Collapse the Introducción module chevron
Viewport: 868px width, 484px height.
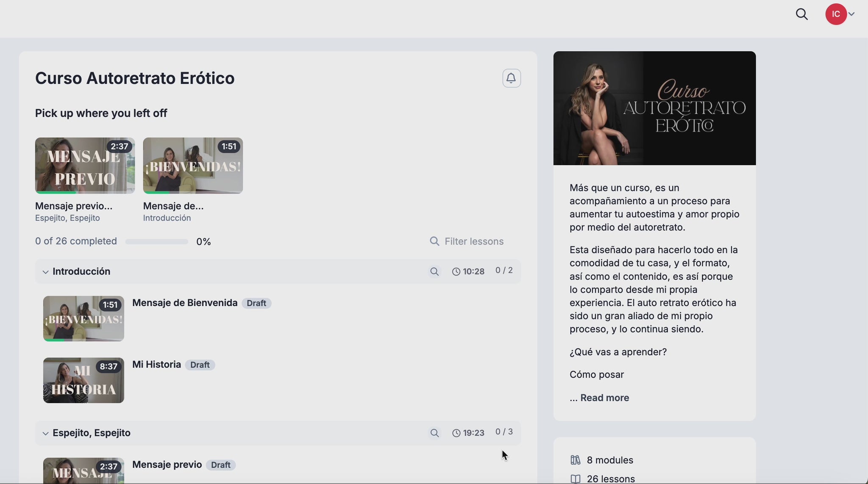(45, 272)
